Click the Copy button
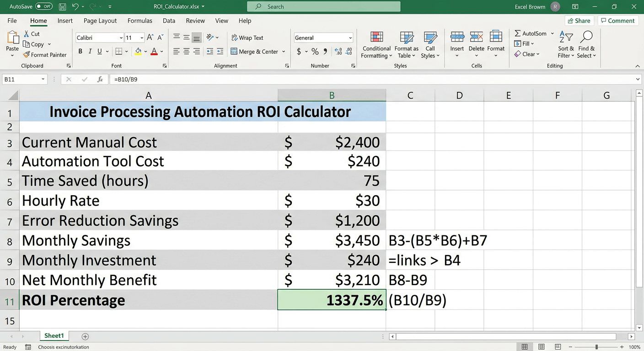644x351 pixels. click(33, 44)
